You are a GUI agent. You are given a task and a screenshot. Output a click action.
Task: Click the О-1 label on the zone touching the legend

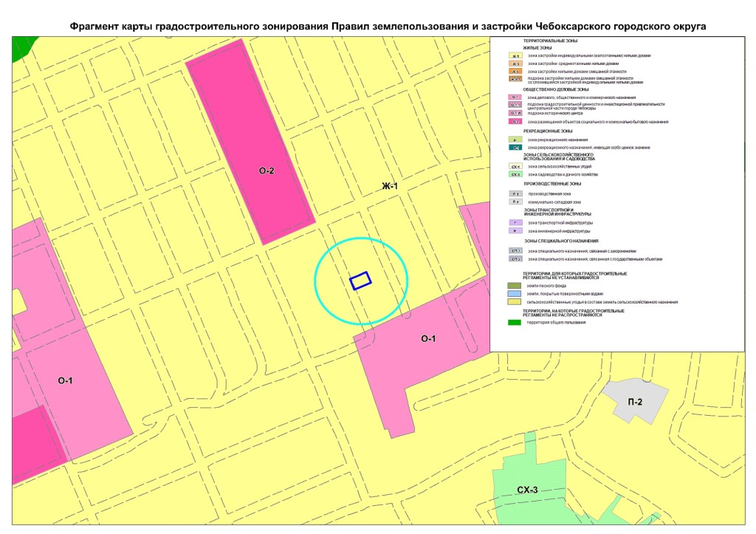tap(428, 338)
